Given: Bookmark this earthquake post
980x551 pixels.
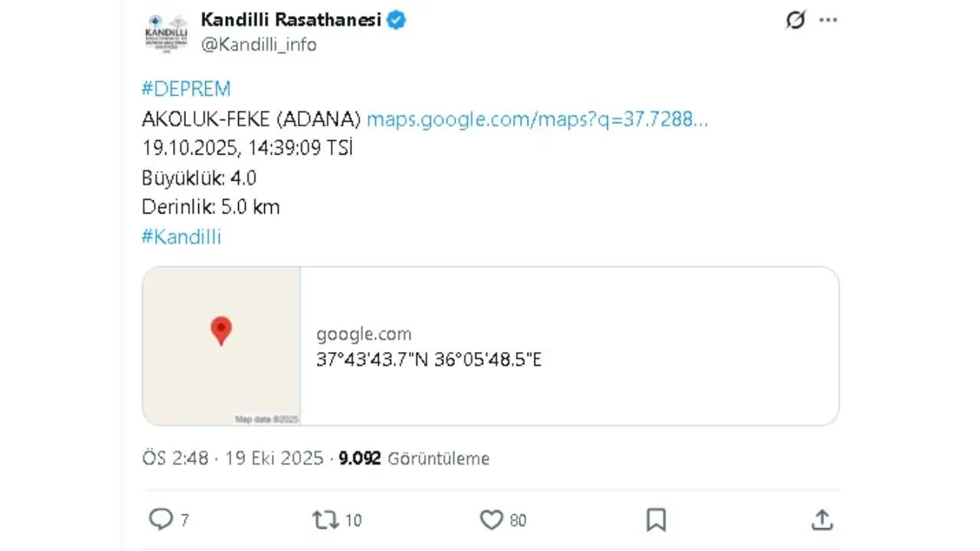Looking at the screenshot, I should tap(655, 519).
